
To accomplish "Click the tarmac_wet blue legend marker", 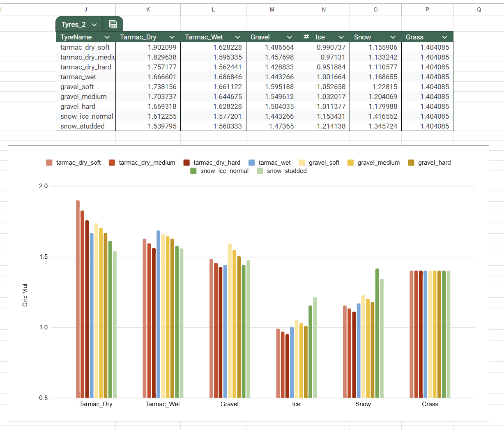I will click(252, 163).
